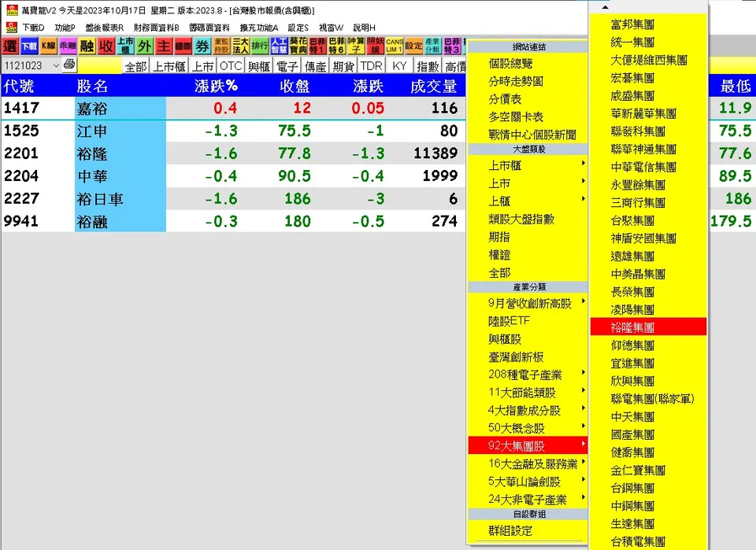Click the printer icon beside date box
Viewport: 756px width, 550px height.
[69, 64]
